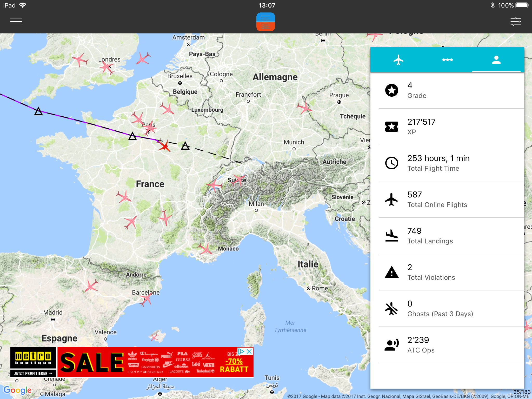Open the hamburger menu
The image size is (532, 399).
(x=16, y=22)
